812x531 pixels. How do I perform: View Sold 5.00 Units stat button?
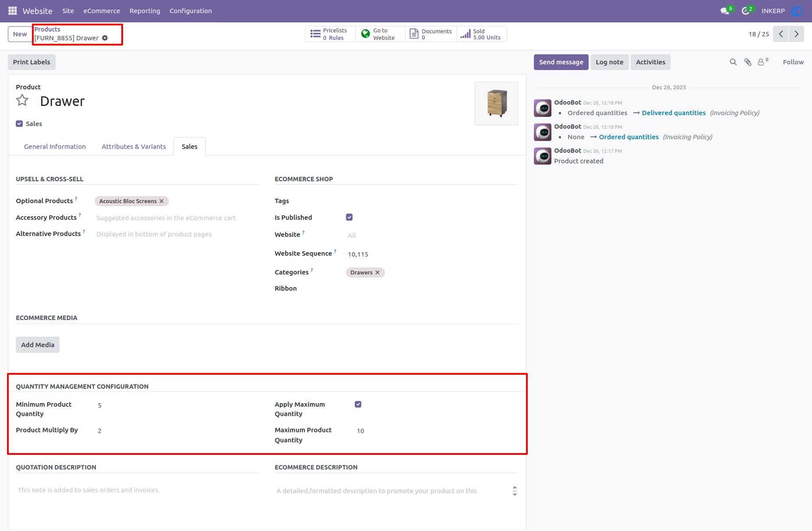[482, 34]
